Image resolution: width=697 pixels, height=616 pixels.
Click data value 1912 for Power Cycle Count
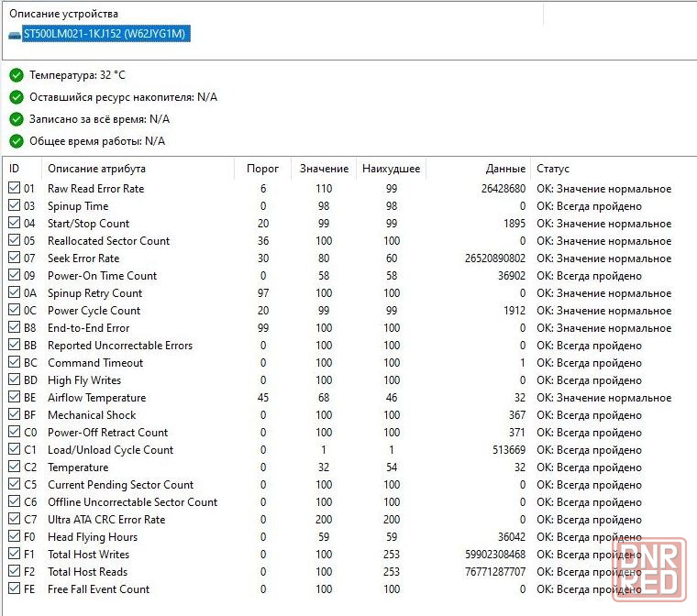coord(514,311)
